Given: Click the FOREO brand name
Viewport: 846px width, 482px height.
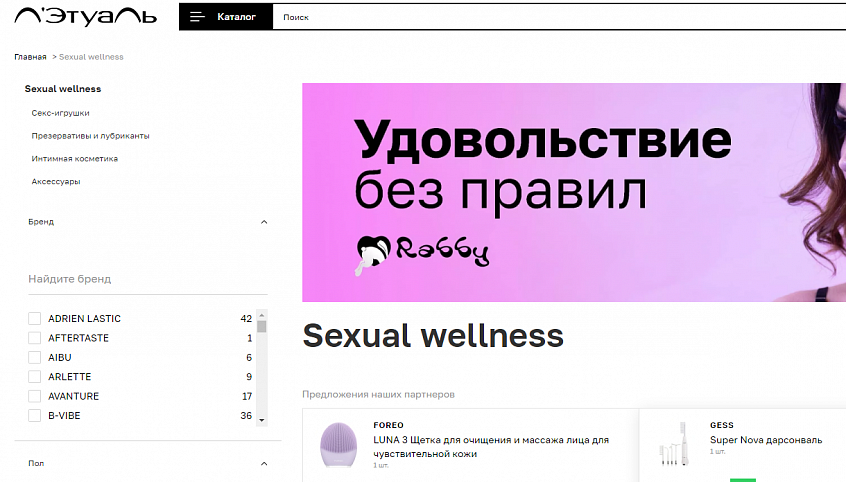Looking at the screenshot, I should point(388,425).
